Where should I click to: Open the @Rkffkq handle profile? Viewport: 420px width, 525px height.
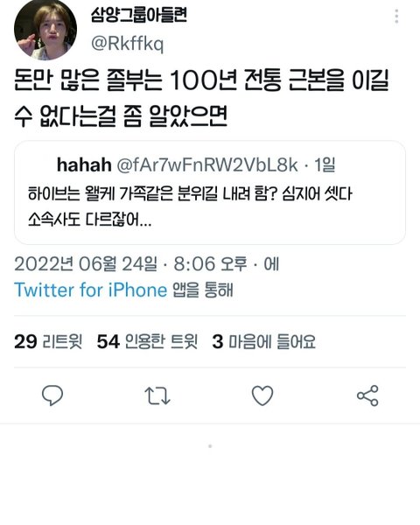point(127,44)
